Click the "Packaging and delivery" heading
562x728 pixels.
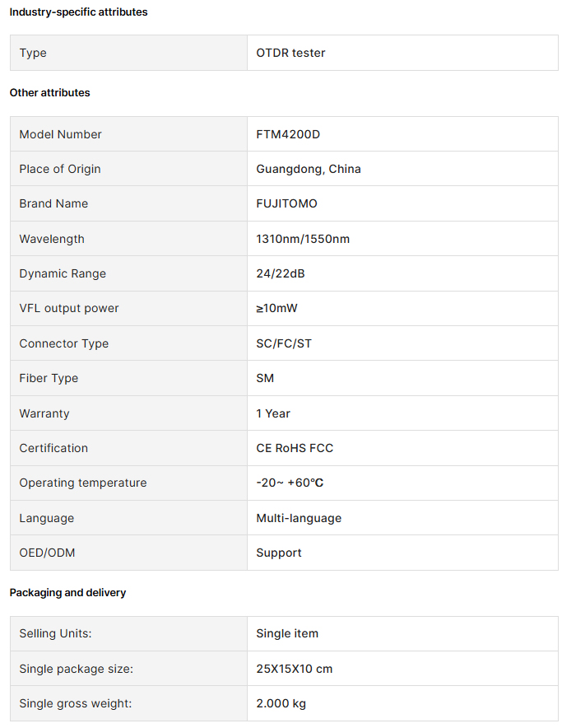pos(67,593)
